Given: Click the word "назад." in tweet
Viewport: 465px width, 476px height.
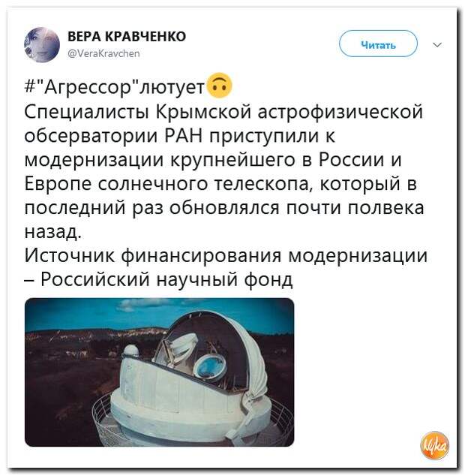Looking at the screenshot, I should tap(52, 232).
